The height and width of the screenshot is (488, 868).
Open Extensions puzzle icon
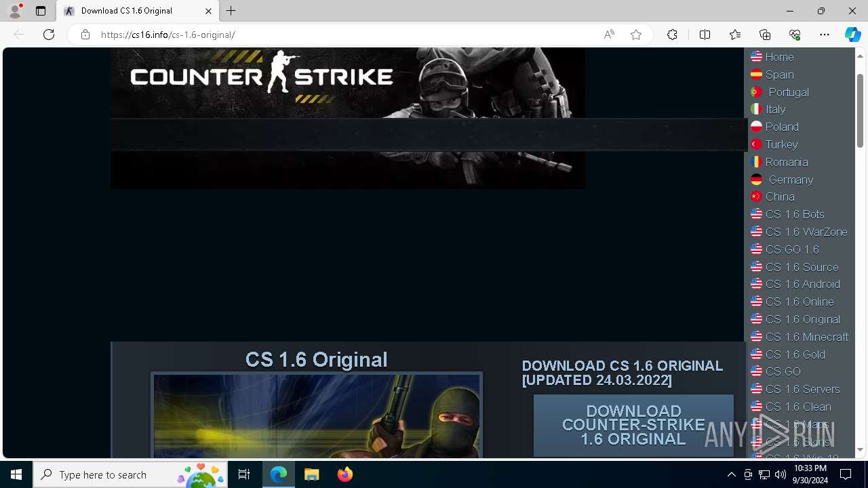[672, 35]
